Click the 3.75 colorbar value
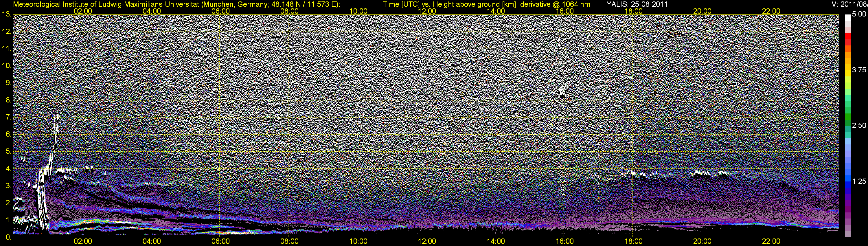The image size is (868, 246). [x=859, y=70]
